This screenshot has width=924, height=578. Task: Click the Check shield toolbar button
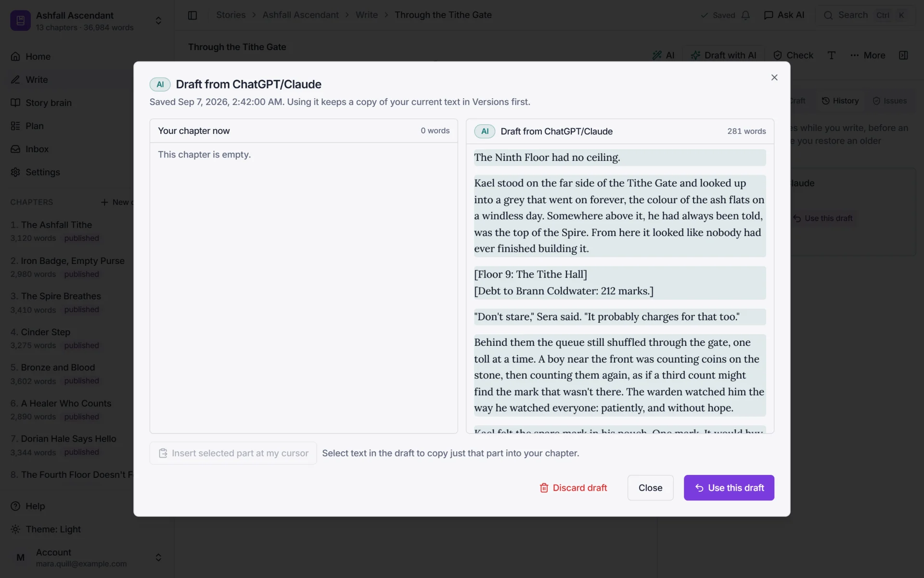[793, 55]
